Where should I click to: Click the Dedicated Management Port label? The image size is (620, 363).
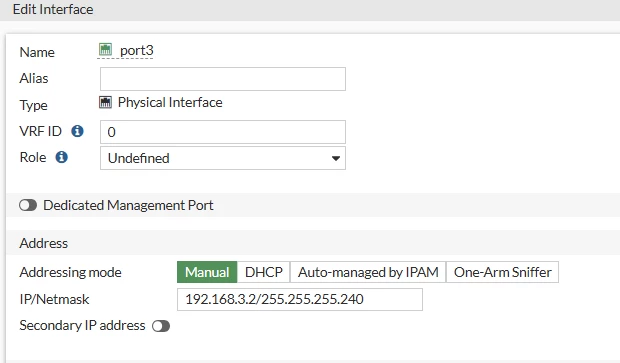click(x=128, y=205)
